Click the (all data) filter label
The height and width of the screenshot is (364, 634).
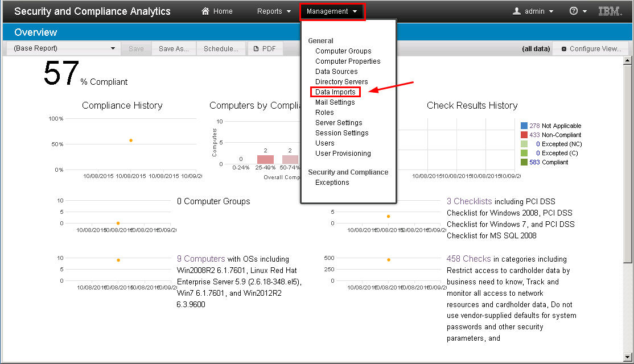(536, 49)
